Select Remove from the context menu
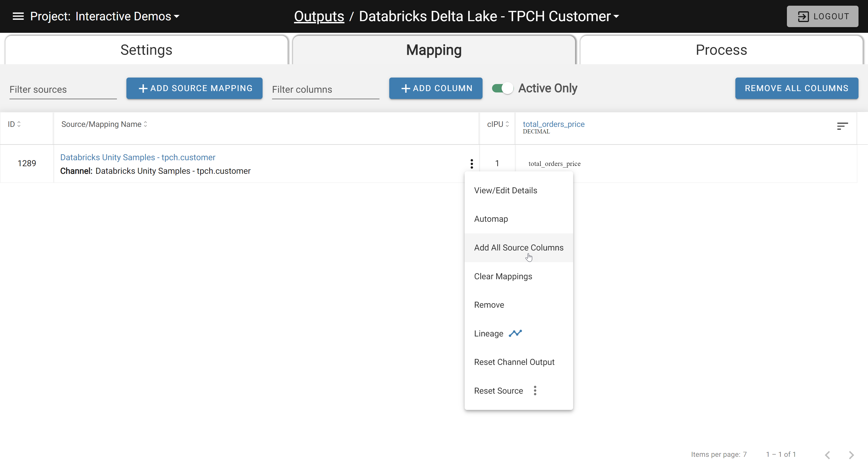The height and width of the screenshot is (469, 868). pos(519,305)
